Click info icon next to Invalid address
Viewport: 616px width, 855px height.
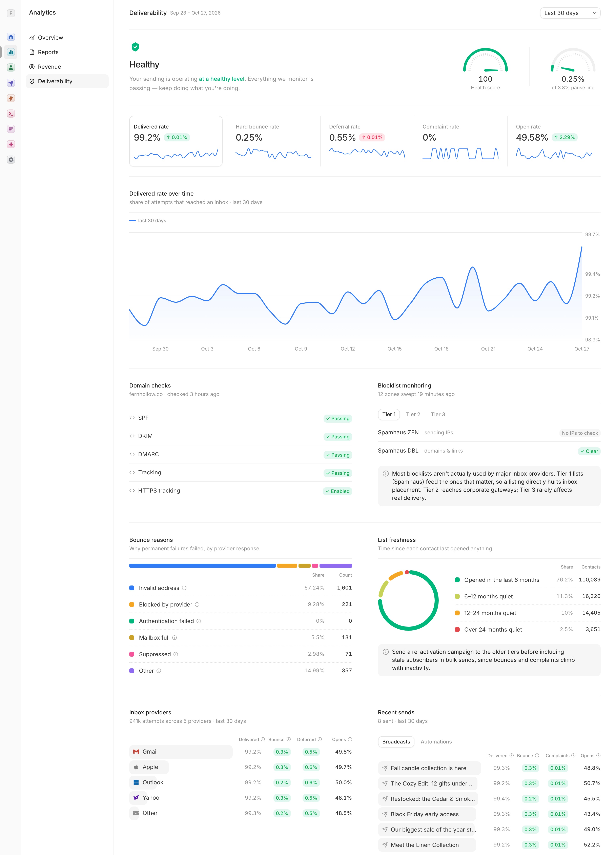click(184, 588)
